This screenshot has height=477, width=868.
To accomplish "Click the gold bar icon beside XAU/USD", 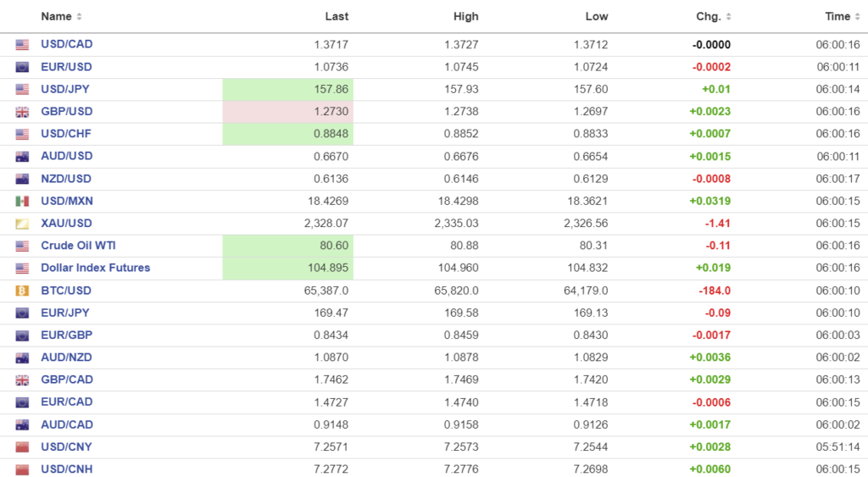I will pos(22,224).
